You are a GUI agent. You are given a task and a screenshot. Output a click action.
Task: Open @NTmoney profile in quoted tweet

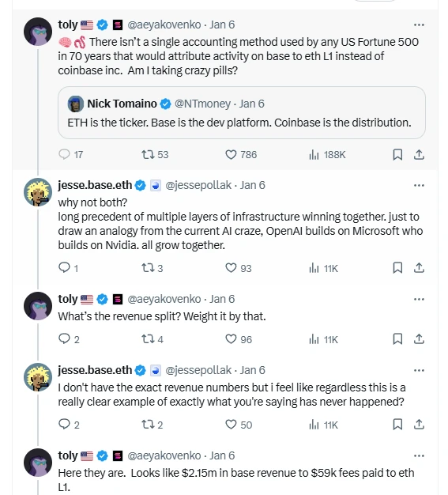pyautogui.click(x=202, y=104)
